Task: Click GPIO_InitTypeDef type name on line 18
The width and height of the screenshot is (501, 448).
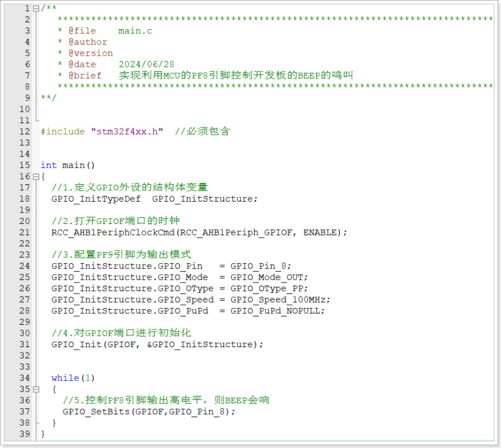Action: point(96,199)
